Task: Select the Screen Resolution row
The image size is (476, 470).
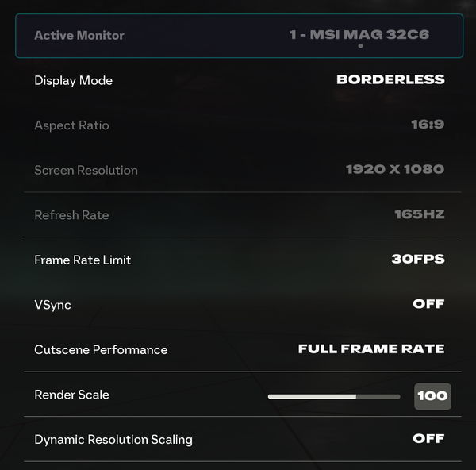Action: point(86,170)
